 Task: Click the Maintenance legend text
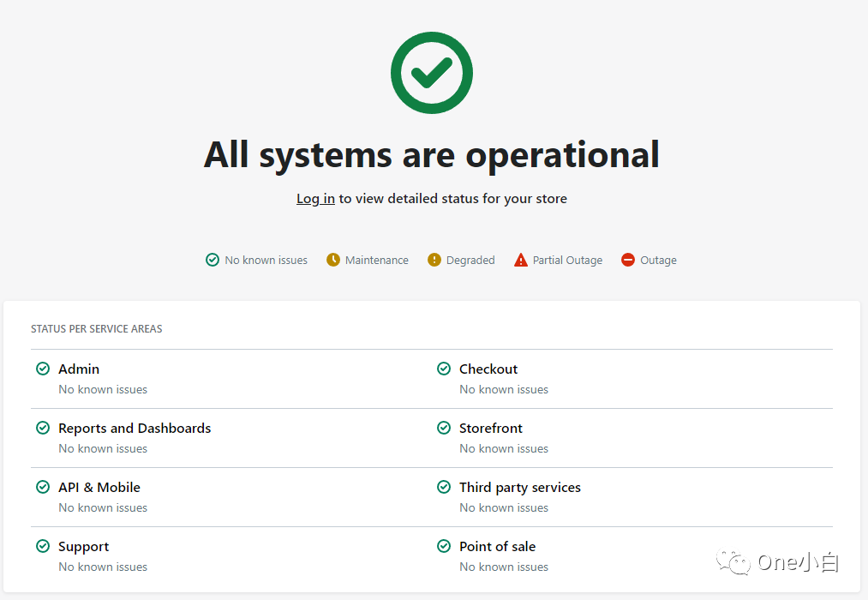[x=376, y=260]
